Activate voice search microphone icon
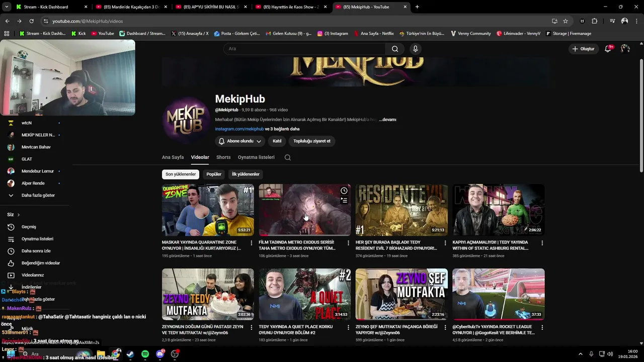The height and width of the screenshot is (362, 644). [415, 49]
